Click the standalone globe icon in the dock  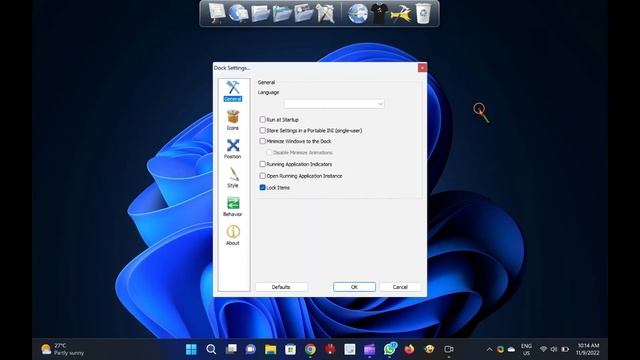(x=357, y=13)
